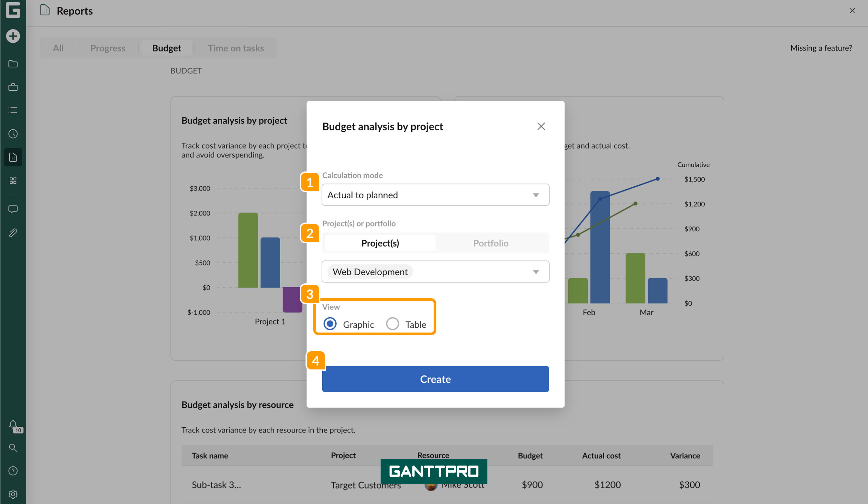Select the Table view radio button
The image size is (868, 504).
click(392, 324)
